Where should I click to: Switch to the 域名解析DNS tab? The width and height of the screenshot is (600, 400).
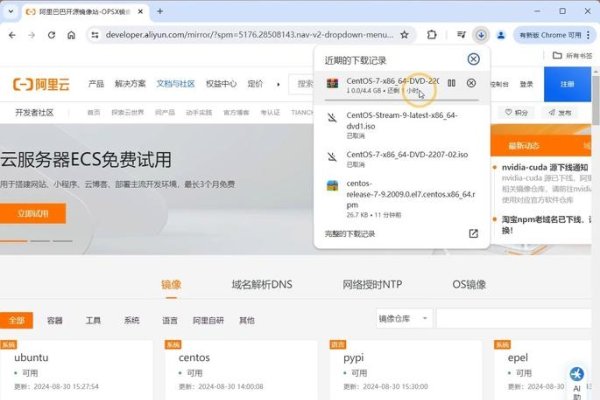(x=262, y=285)
